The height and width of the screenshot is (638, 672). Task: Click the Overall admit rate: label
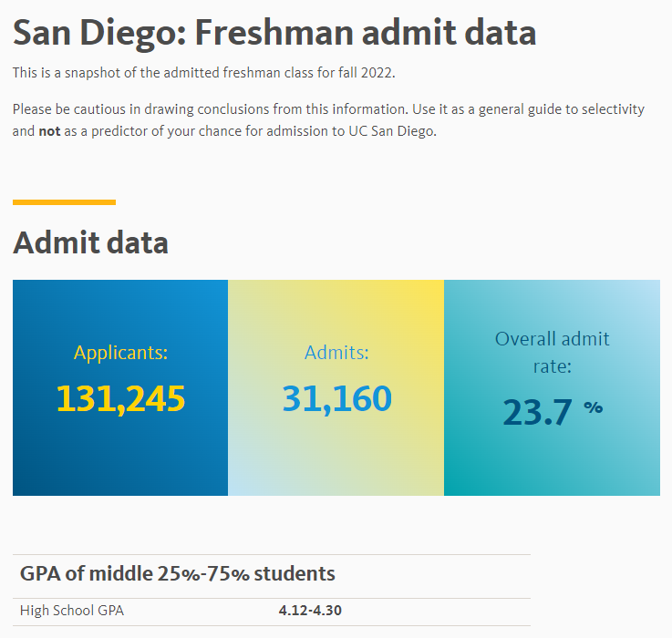pos(552,352)
